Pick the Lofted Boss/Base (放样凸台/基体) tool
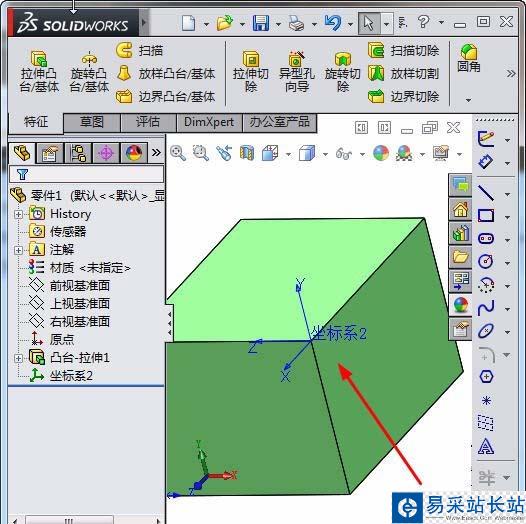This screenshot has width=526, height=524. 166,73
